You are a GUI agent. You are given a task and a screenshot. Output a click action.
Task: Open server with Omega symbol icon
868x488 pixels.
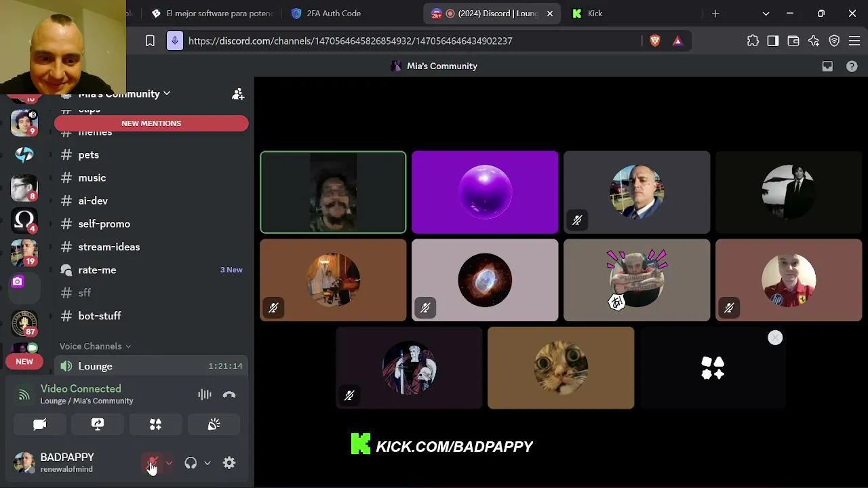tap(24, 220)
